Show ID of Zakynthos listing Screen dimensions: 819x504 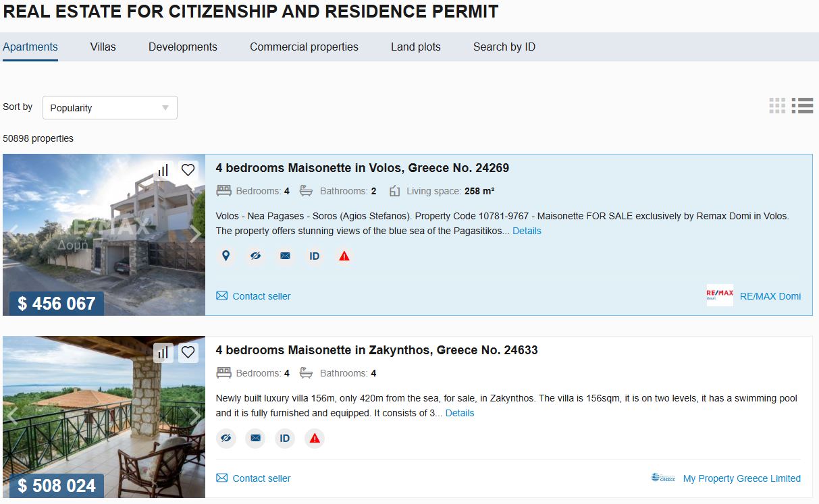(285, 439)
